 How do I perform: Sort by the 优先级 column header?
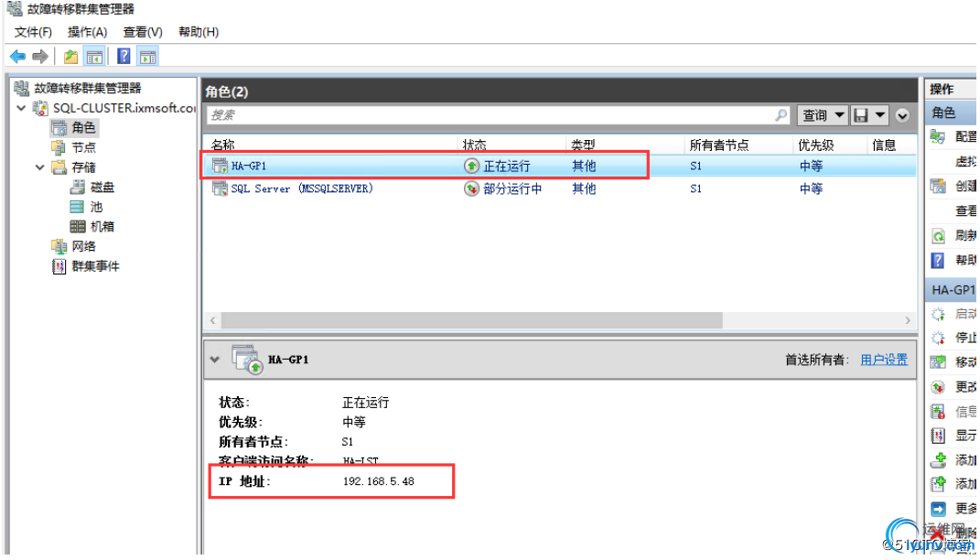(816, 145)
